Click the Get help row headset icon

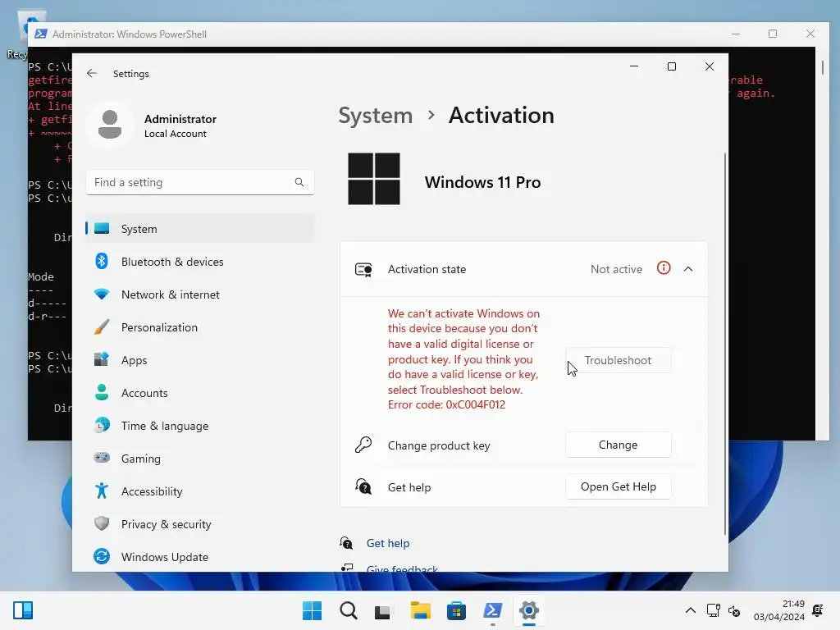(x=363, y=486)
